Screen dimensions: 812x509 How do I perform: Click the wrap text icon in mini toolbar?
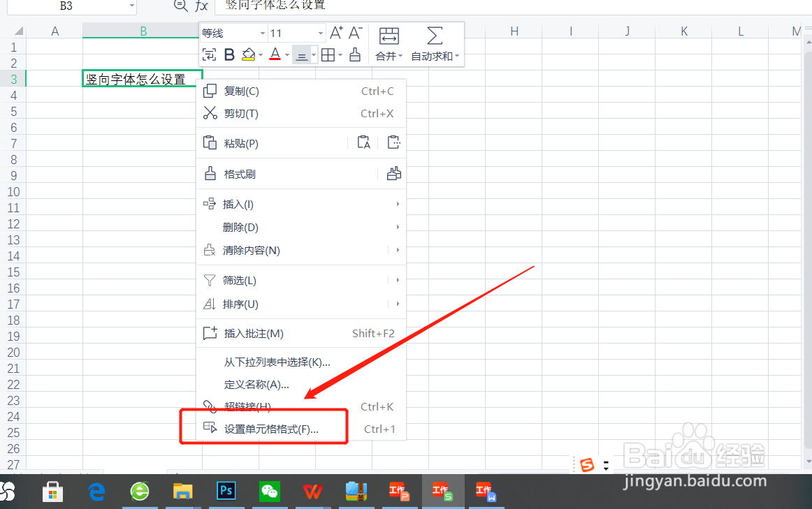(x=209, y=55)
